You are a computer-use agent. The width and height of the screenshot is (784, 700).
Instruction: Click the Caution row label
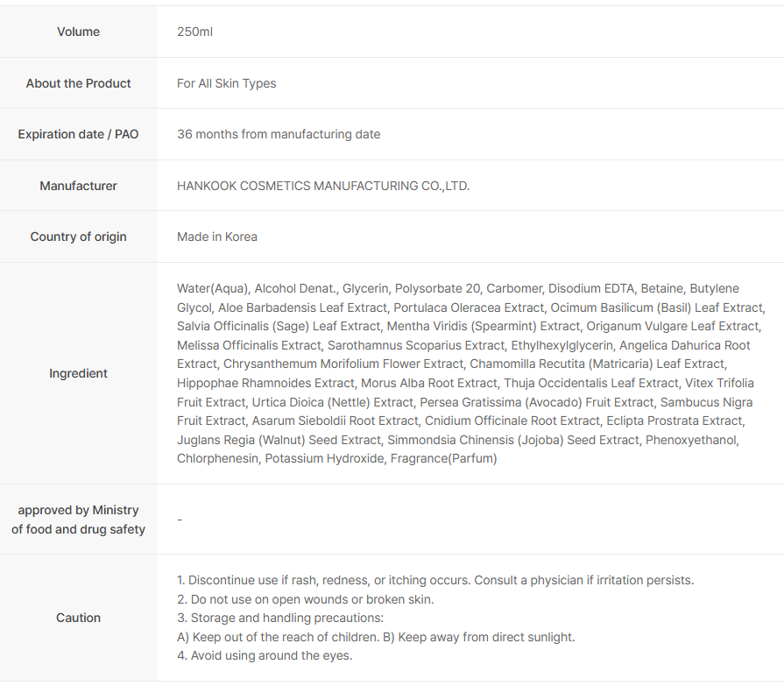click(x=78, y=618)
